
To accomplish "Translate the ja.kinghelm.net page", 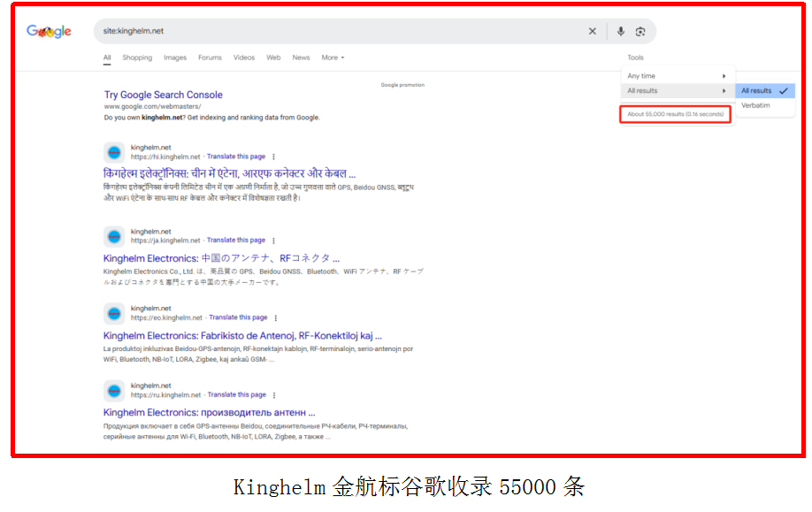I will coord(236,241).
